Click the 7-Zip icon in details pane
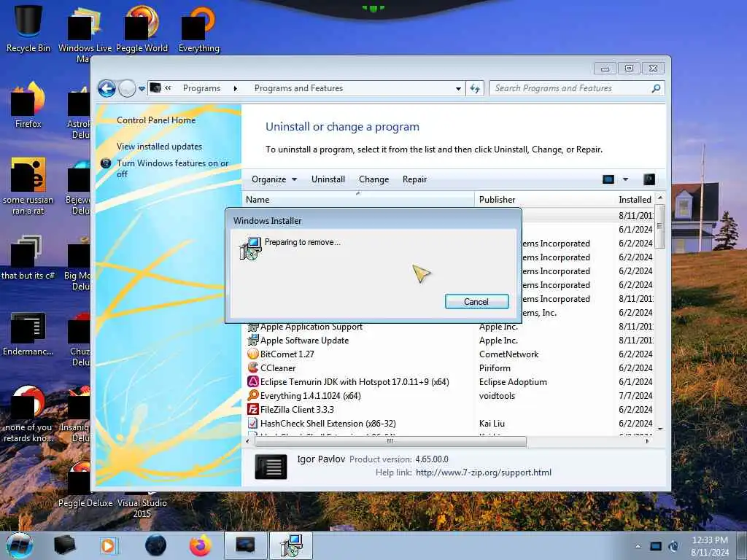 tap(271, 467)
